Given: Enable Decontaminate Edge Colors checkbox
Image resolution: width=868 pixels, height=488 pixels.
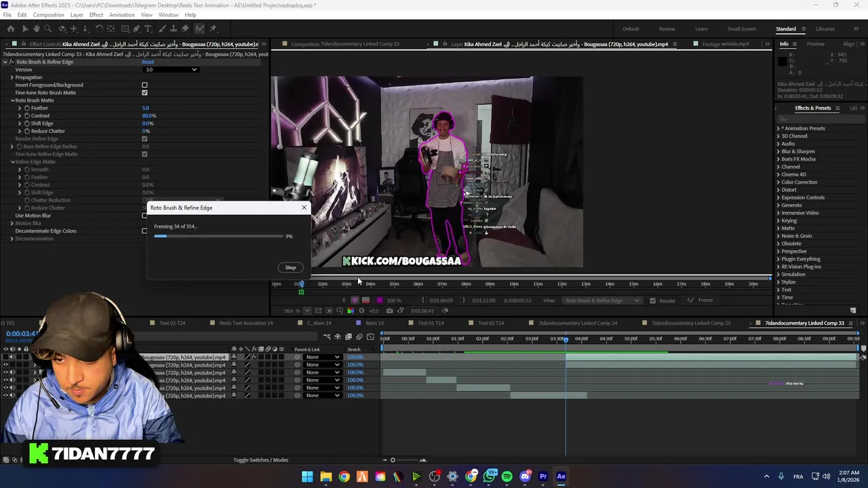Looking at the screenshot, I should pyautogui.click(x=144, y=231).
